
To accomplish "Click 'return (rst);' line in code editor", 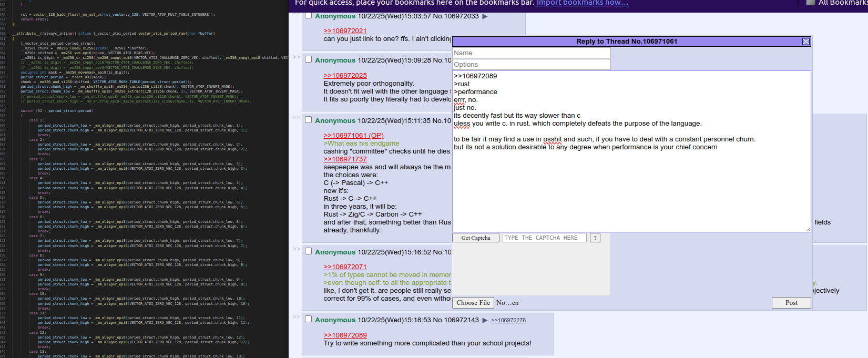I will [34, 19].
